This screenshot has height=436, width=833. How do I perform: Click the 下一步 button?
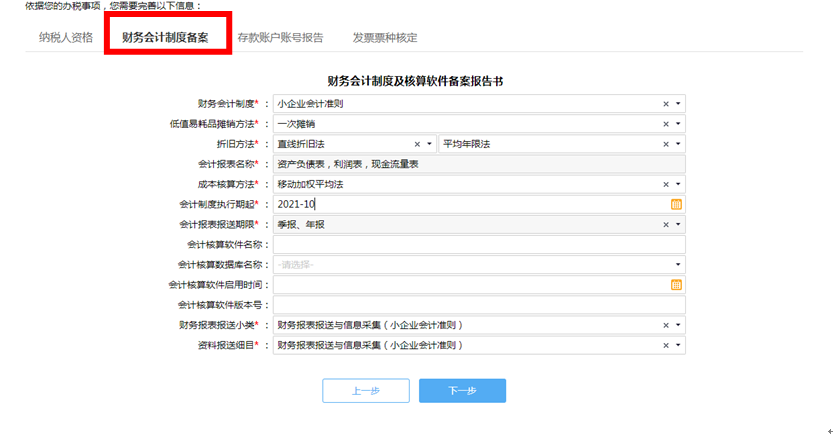462,391
